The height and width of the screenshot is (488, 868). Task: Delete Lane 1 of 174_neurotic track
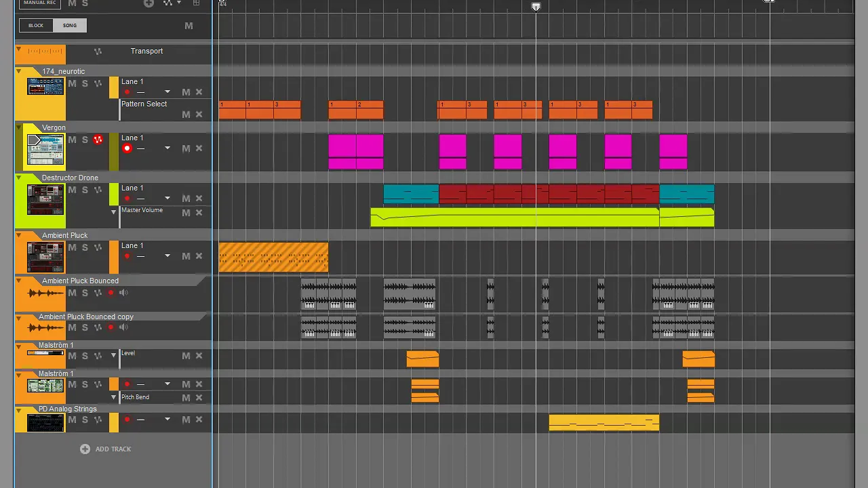click(199, 92)
